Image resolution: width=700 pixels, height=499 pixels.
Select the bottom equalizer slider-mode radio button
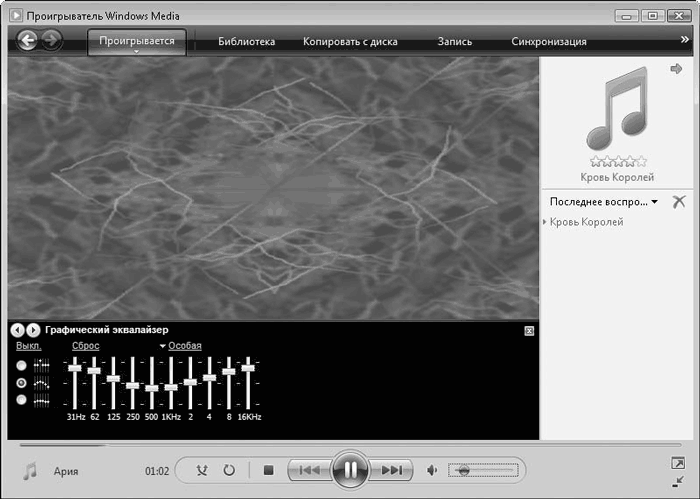click(x=22, y=400)
